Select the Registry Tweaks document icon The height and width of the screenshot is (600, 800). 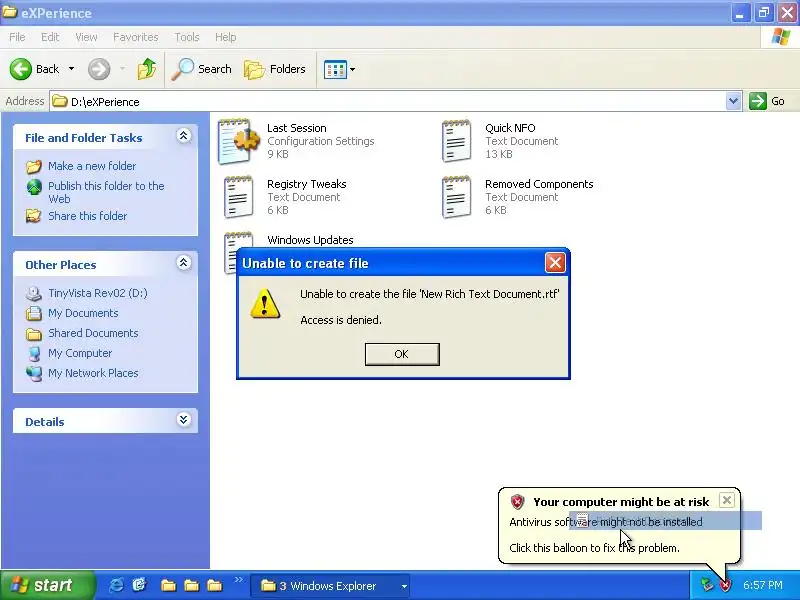[x=238, y=197]
